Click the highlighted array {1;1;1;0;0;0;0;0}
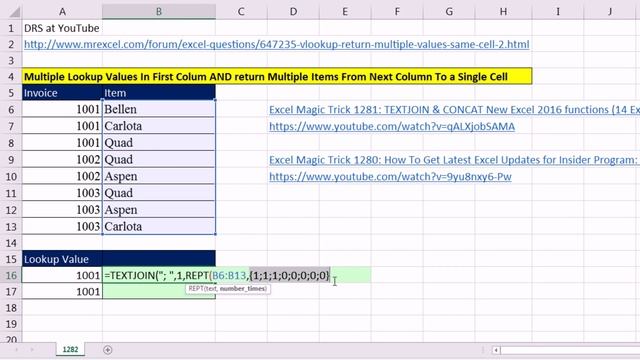Viewport: 640px width, 360px height. coord(289,276)
